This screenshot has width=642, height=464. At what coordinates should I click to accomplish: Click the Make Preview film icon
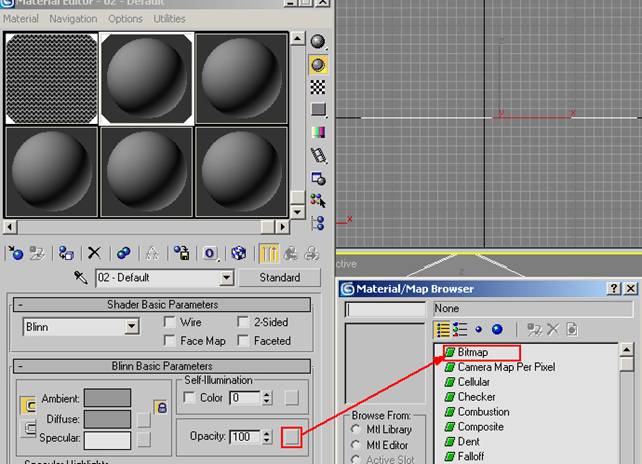(x=318, y=155)
